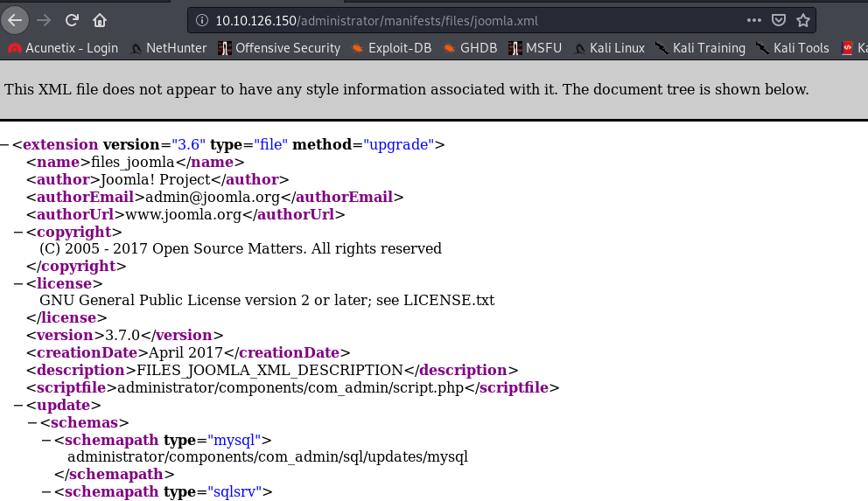Collapse the schemas node
The width and height of the screenshot is (868, 501).
point(32,423)
